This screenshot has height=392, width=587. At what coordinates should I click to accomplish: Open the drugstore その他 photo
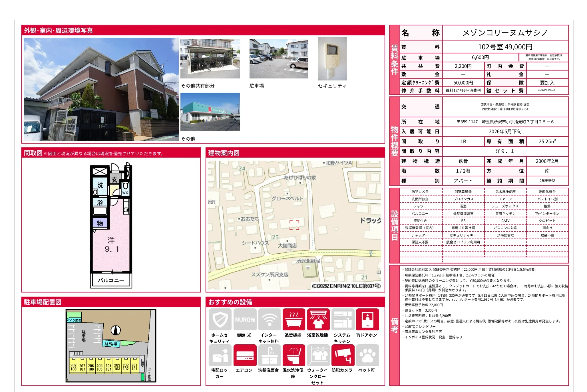[x=210, y=112]
